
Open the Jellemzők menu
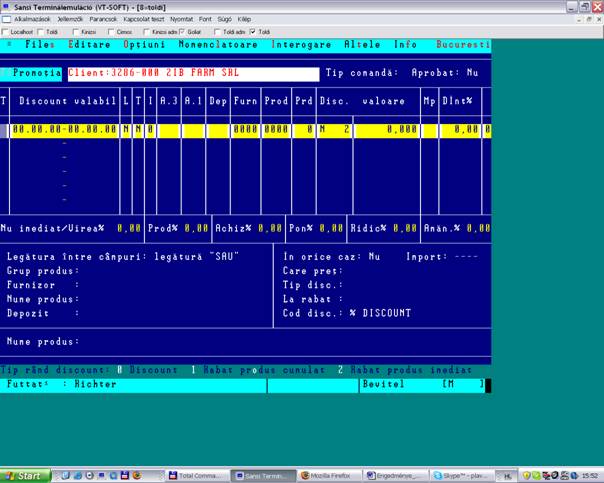70,19
